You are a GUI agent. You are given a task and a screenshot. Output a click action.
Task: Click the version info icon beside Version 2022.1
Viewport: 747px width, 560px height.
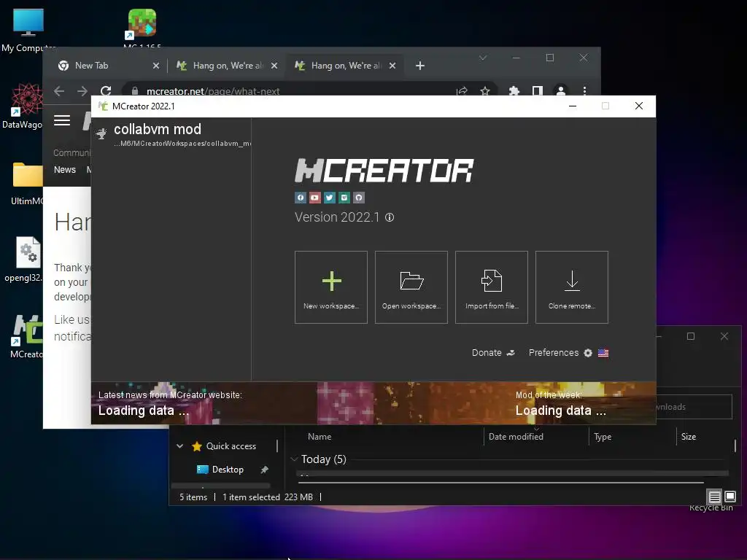[390, 217]
